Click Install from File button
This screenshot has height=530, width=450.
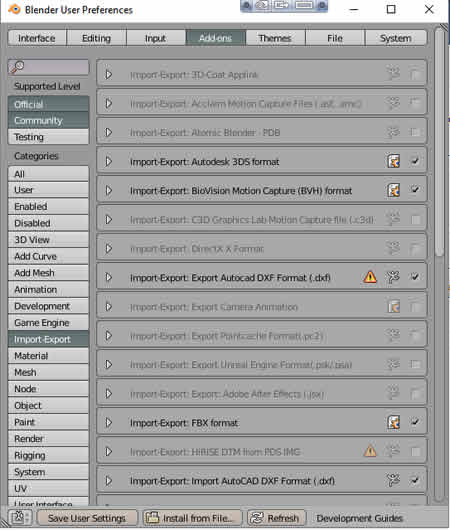(192, 517)
